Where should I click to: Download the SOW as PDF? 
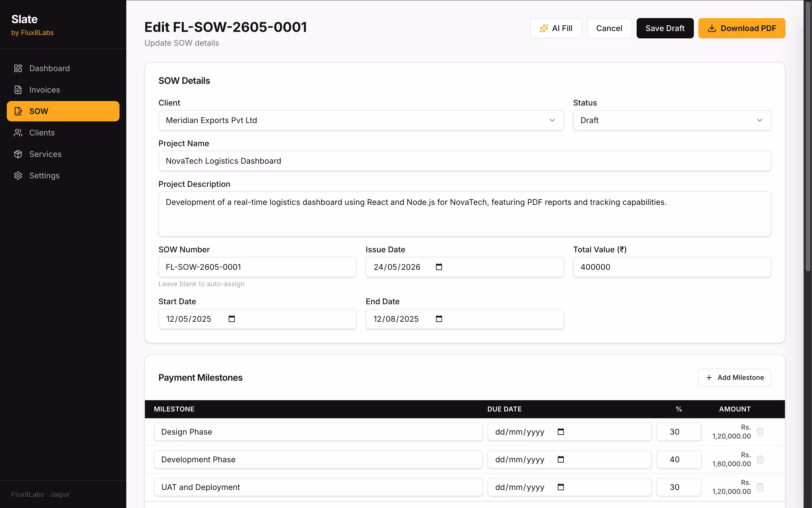click(742, 28)
